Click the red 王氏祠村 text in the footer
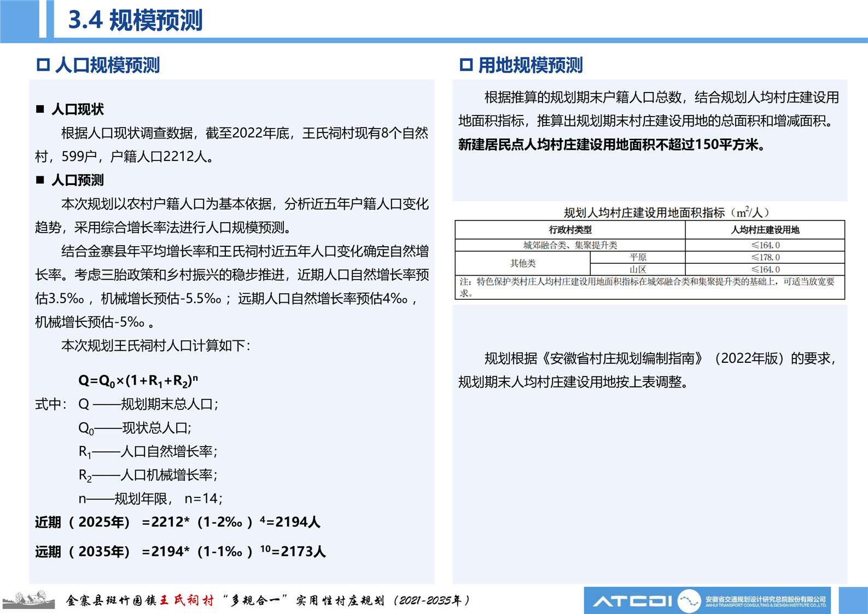 [186, 600]
